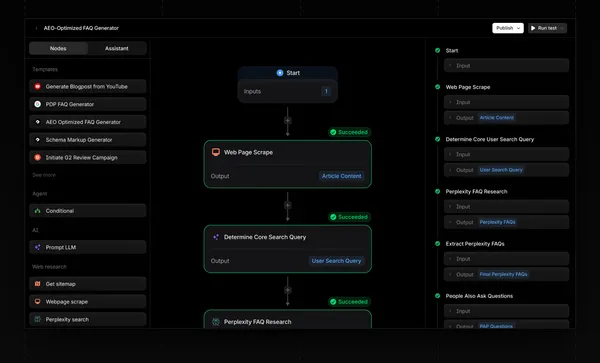Click the plus connector below the Start node
The image size is (600, 363).
288,120
